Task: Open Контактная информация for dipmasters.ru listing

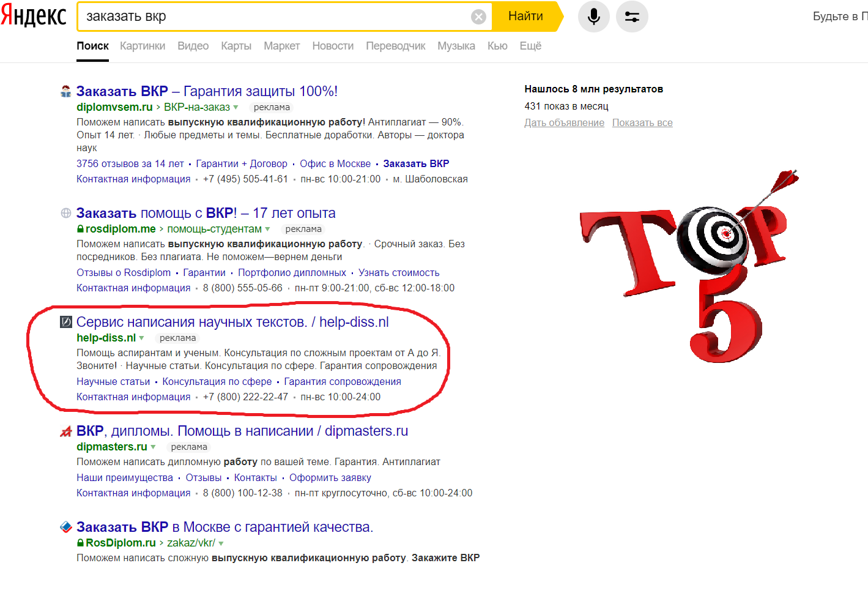Action: [x=133, y=493]
